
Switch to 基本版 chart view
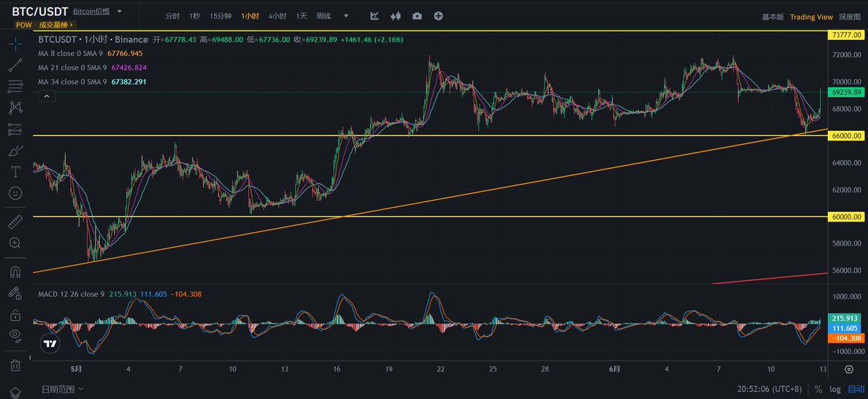773,17
